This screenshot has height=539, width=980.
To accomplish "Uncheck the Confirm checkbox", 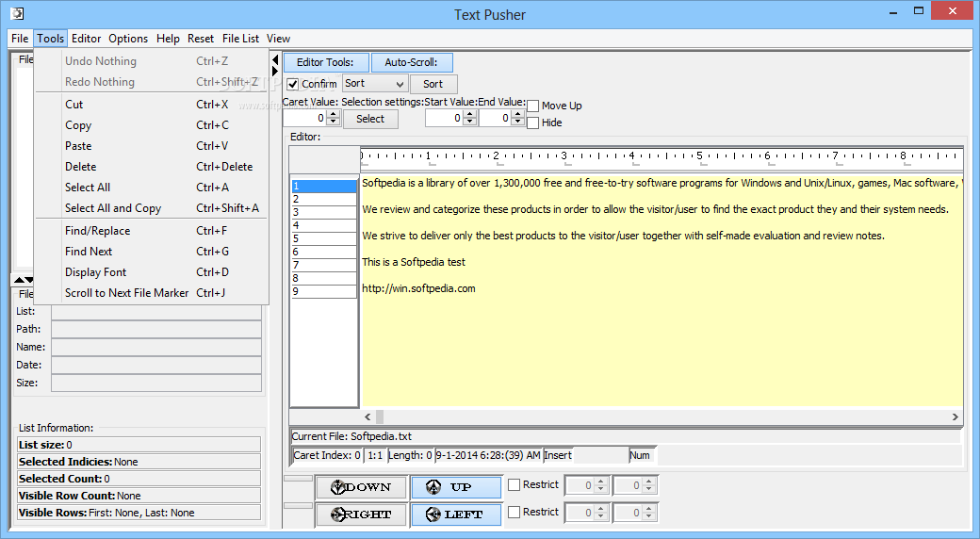I will [292, 84].
